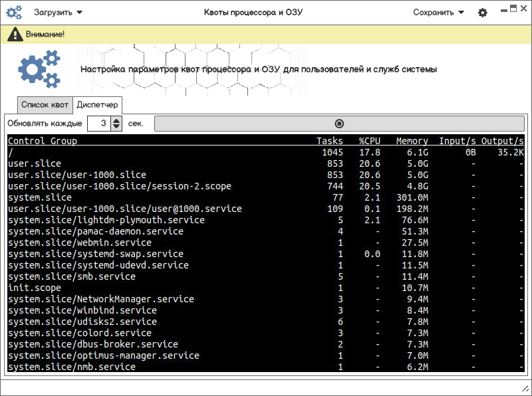The width and height of the screenshot is (532, 396).
Task: Select the root "/" control group row
Action: tap(265, 152)
